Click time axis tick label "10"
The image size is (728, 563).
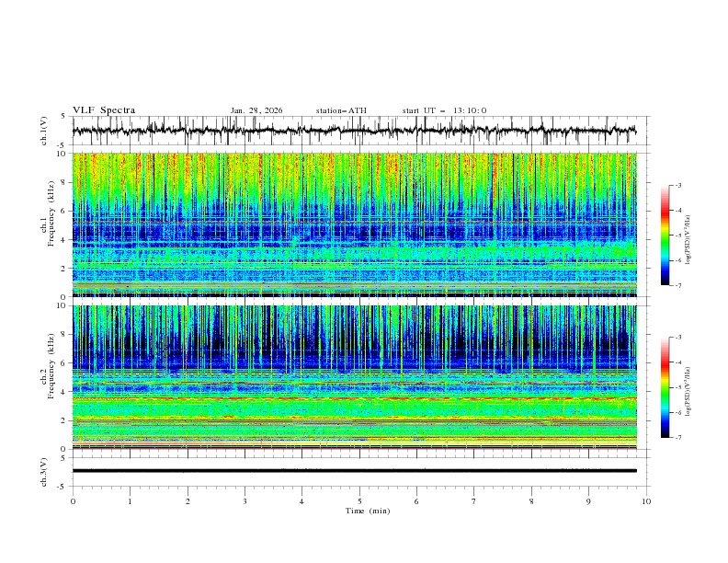click(646, 501)
